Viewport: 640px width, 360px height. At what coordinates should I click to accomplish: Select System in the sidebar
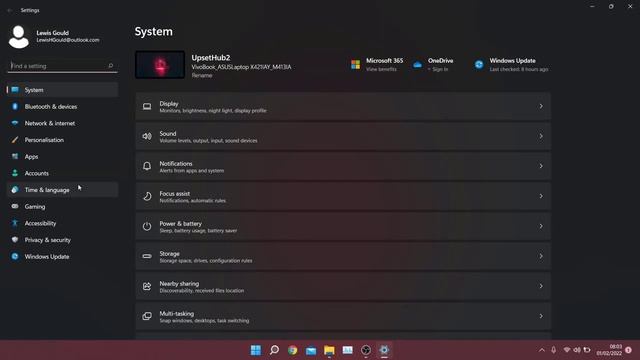[x=62, y=90]
